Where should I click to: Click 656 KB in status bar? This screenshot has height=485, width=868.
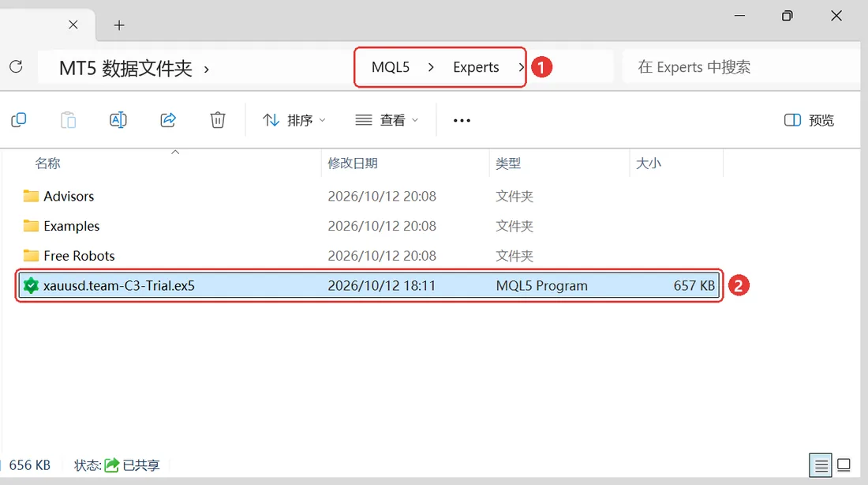(30, 465)
